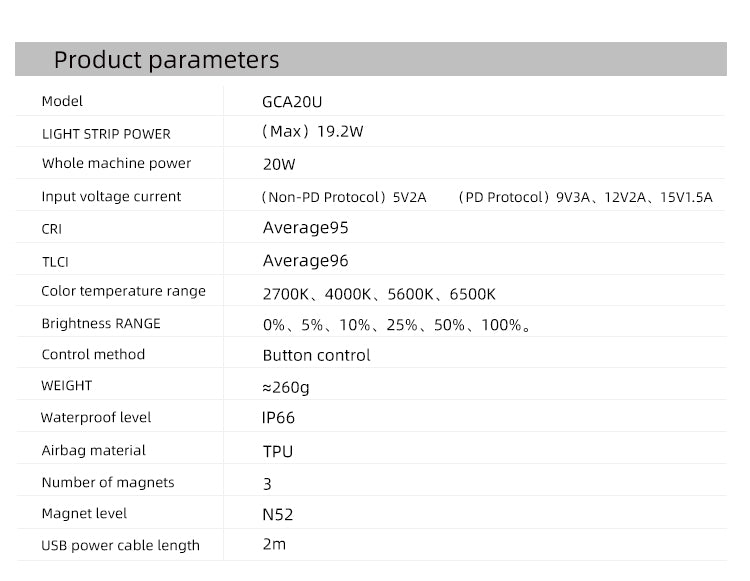The height and width of the screenshot is (581, 750).
Task: Click the USB power cable length label
Action: pos(120,545)
